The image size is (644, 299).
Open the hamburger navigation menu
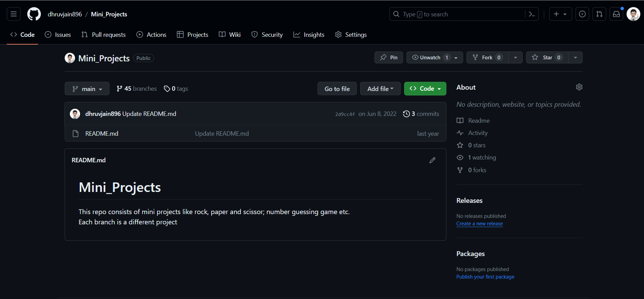point(14,14)
